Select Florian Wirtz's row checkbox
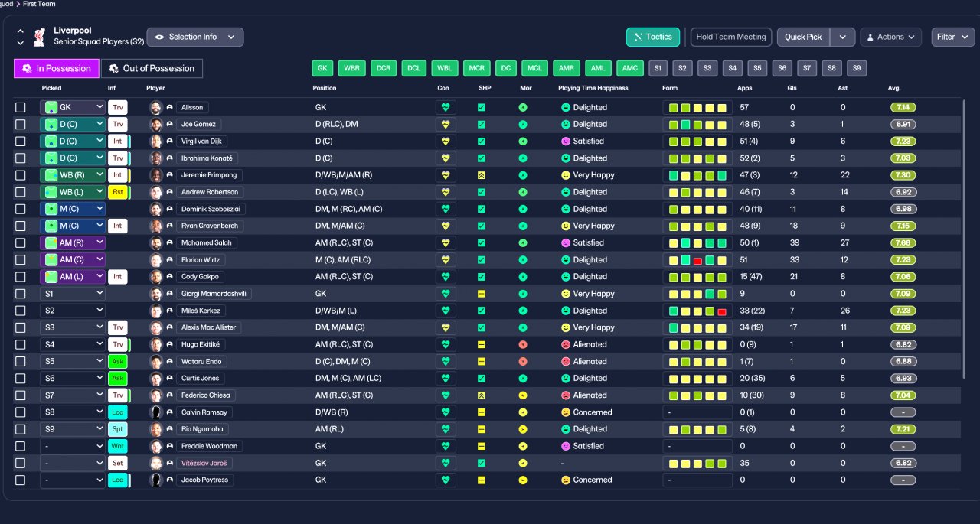The image size is (980, 524). pos(21,260)
